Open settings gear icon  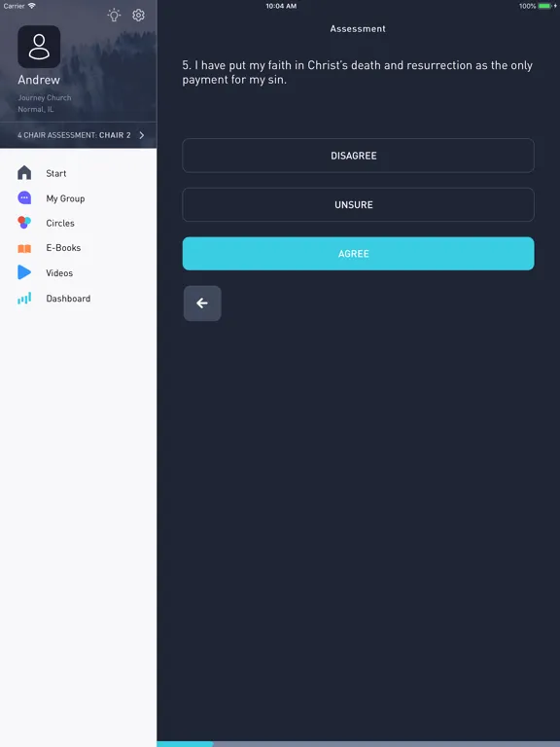coord(139,16)
